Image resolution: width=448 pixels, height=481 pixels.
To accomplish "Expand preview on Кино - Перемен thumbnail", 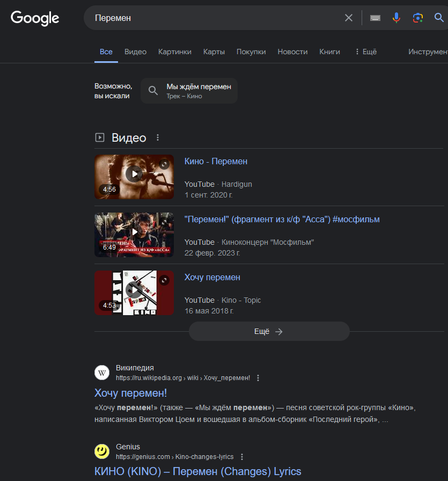I will click(164, 164).
